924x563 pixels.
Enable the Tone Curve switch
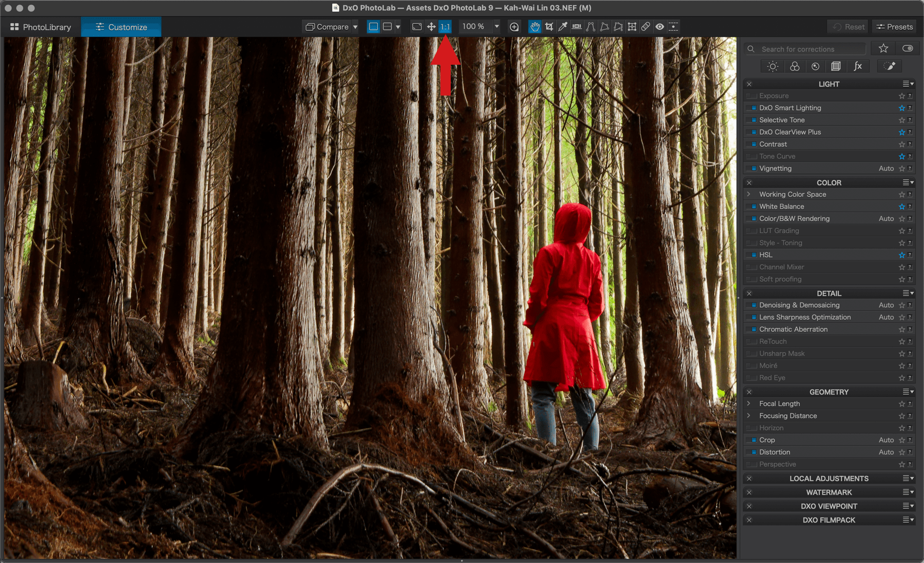(x=752, y=157)
